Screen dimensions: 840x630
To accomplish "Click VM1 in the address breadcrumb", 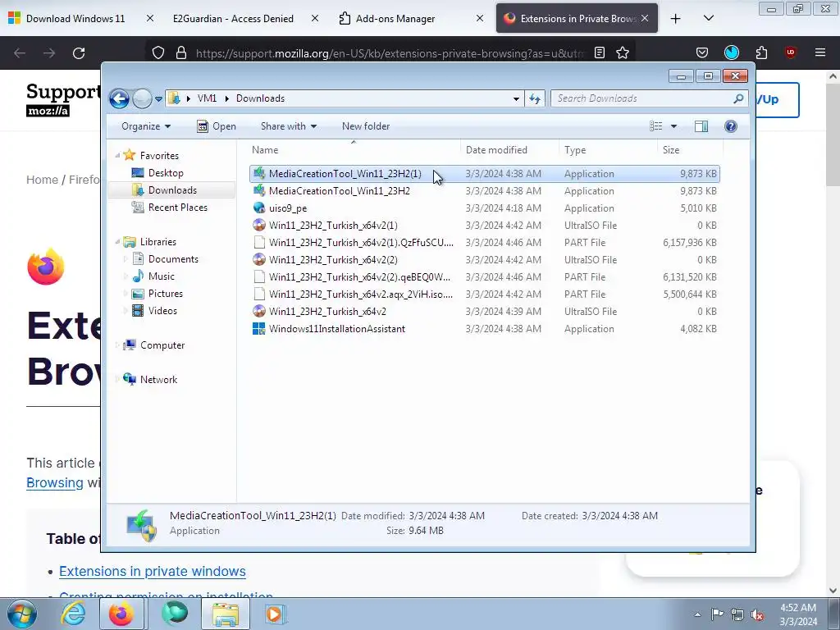I will pos(207,98).
